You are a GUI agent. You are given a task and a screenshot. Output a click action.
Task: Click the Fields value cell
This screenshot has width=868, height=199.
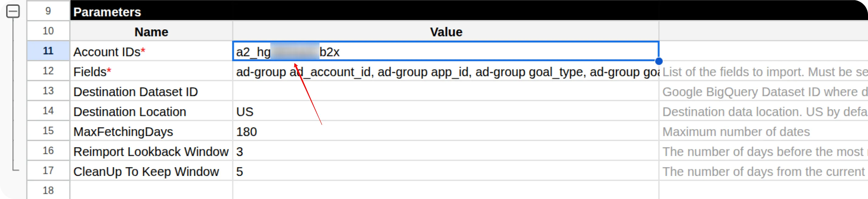coord(446,72)
